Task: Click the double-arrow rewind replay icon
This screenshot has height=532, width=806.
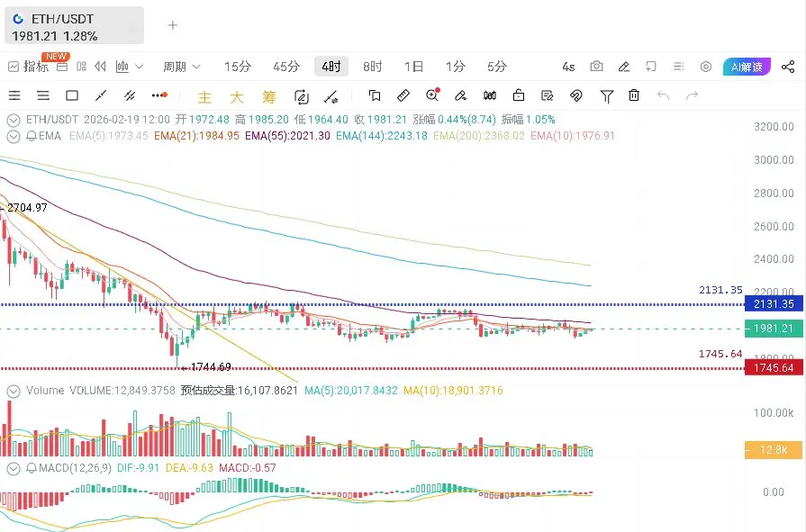Action: pos(101,67)
